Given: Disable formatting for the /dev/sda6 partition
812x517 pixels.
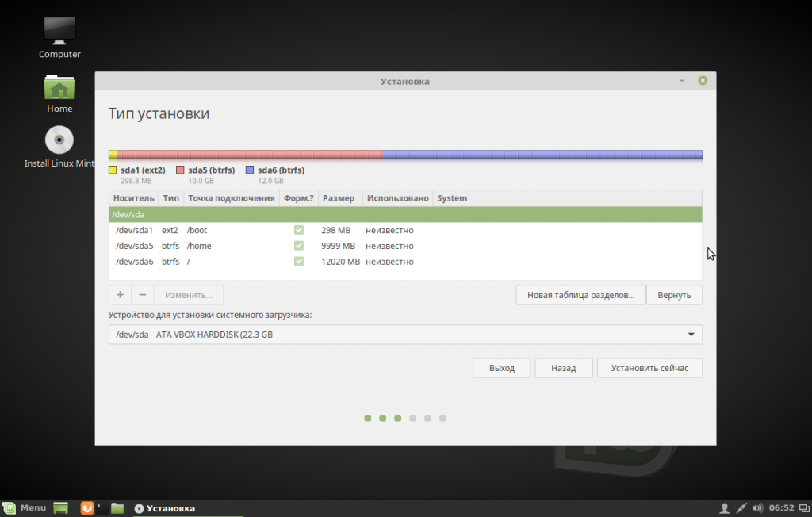Looking at the screenshot, I should click(299, 262).
